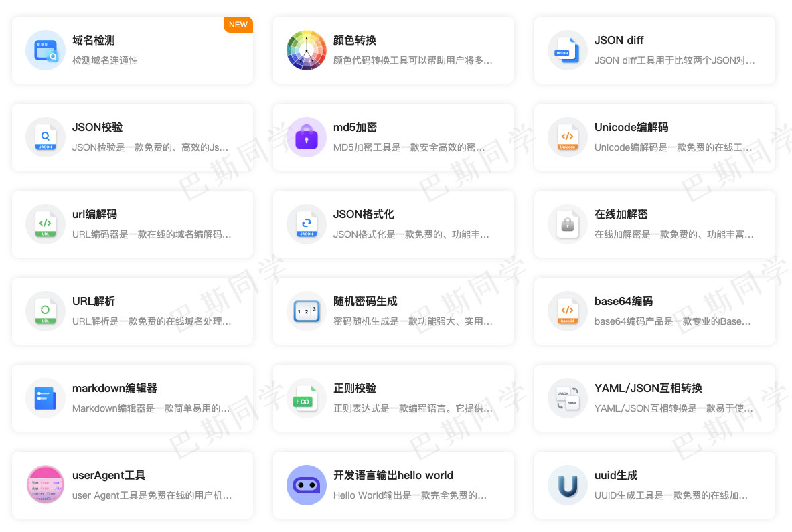Click description starting UUID生成工具是一款
Viewport: 792px width, 532px height.
(671, 495)
